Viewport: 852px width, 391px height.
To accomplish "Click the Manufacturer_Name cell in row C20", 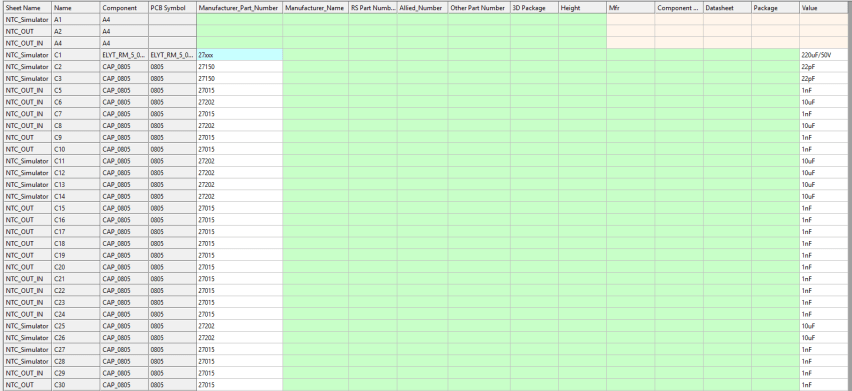I will (316, 267).
